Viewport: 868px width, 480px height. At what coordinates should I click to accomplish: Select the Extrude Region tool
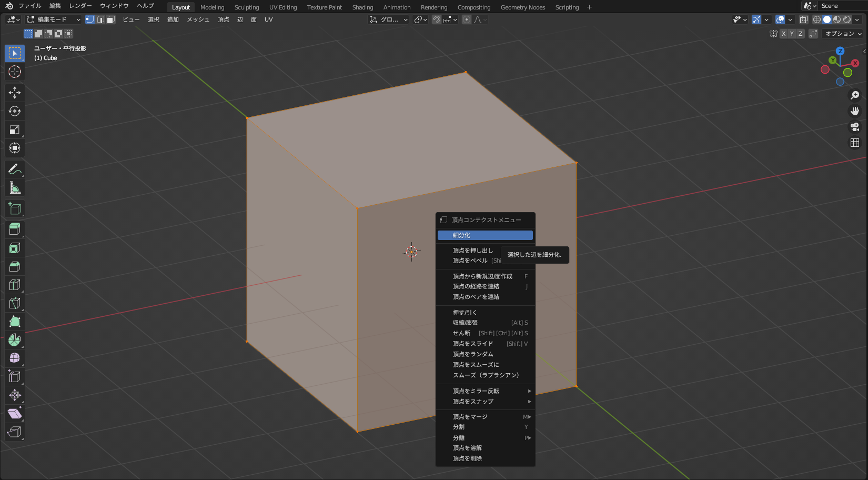14,228
